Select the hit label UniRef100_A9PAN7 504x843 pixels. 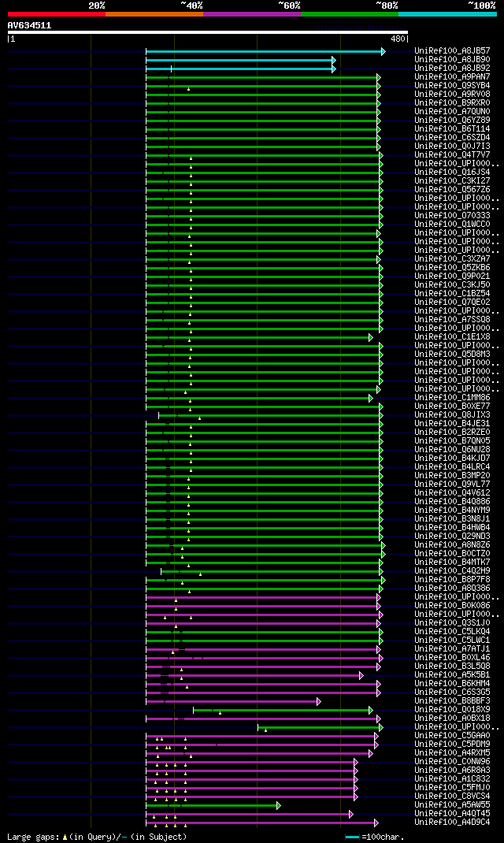point(452,77)
